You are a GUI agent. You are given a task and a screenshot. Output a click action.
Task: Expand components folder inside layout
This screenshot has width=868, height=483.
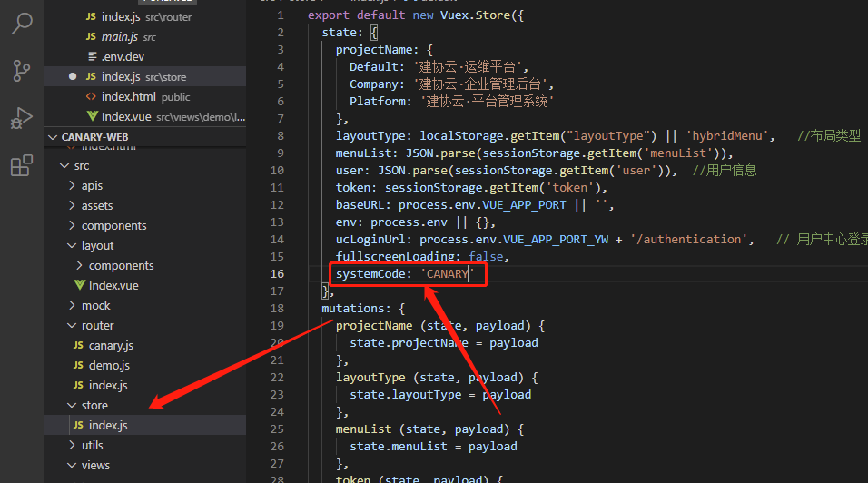coord(145,266)
